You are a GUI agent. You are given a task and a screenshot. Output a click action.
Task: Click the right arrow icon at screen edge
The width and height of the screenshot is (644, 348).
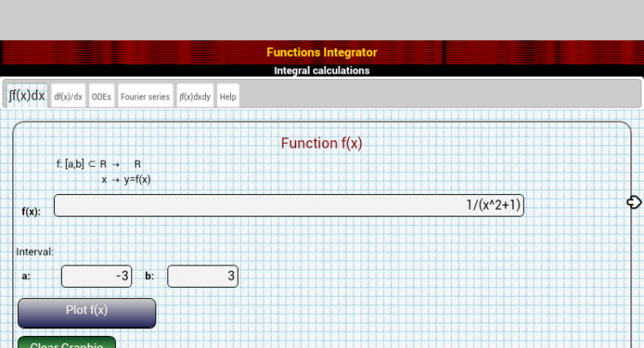[634, 203]
